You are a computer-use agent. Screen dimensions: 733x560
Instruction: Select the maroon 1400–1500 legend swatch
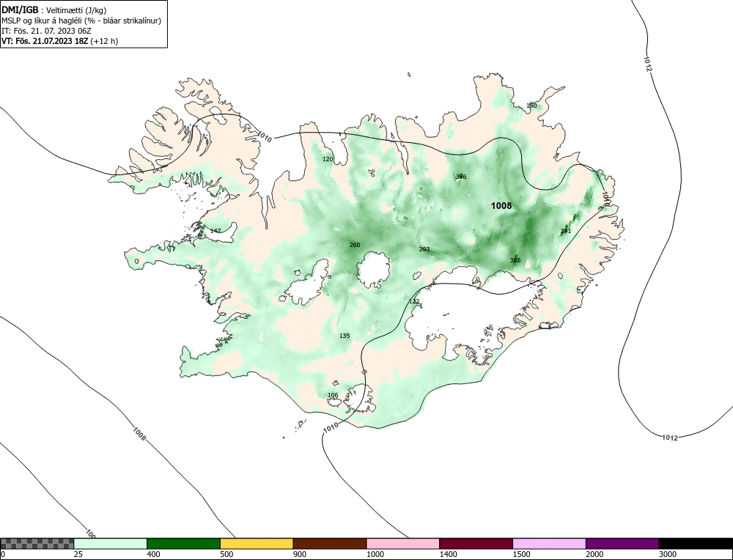pyautogui.click(x=476, y=543)
